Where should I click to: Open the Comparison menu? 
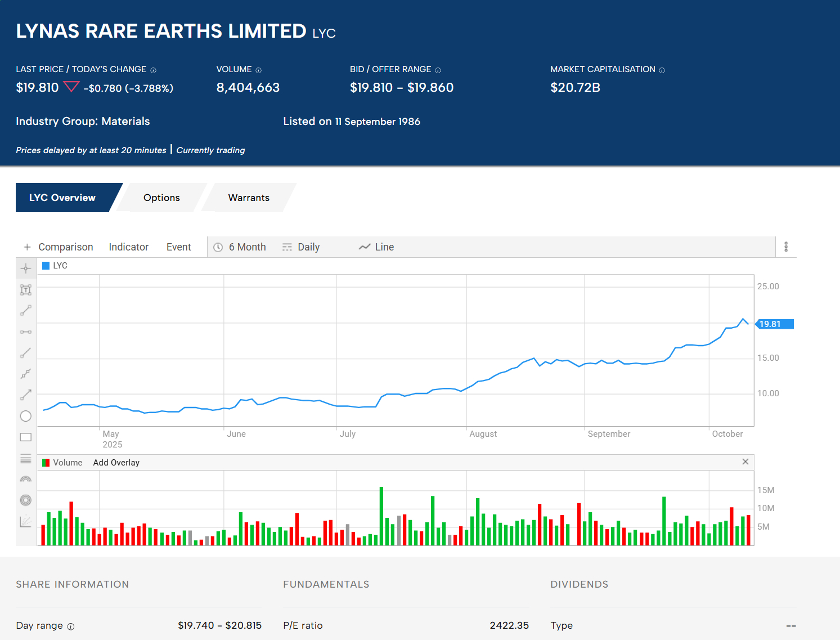[x=66, y=247]
